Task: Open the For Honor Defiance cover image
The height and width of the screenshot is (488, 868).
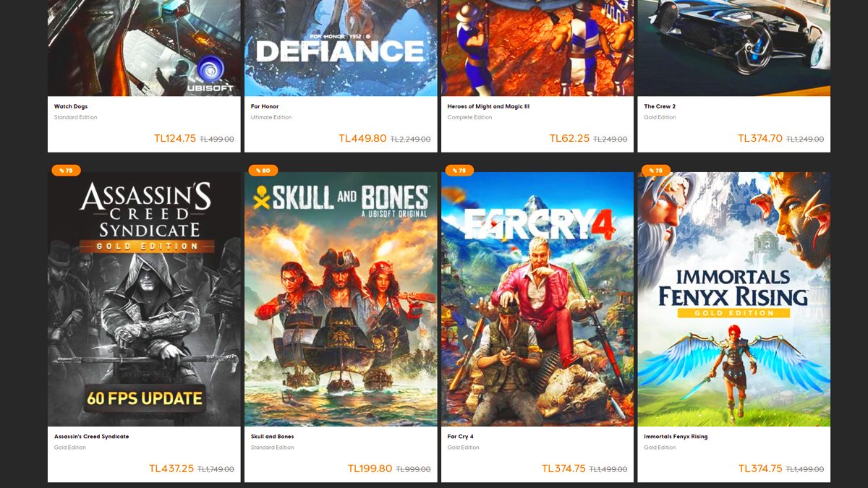Action: pyautogui.click(x=341, y=47)
